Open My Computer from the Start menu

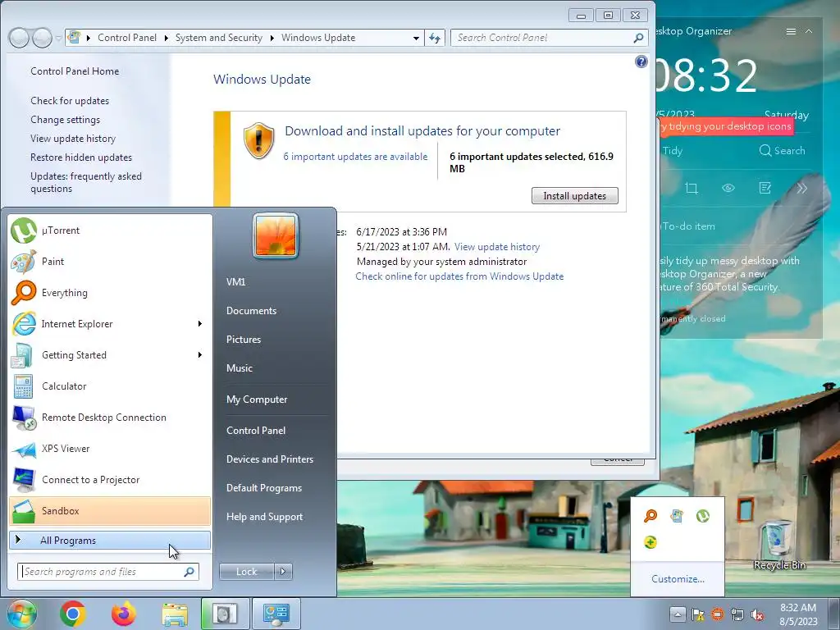257,399
